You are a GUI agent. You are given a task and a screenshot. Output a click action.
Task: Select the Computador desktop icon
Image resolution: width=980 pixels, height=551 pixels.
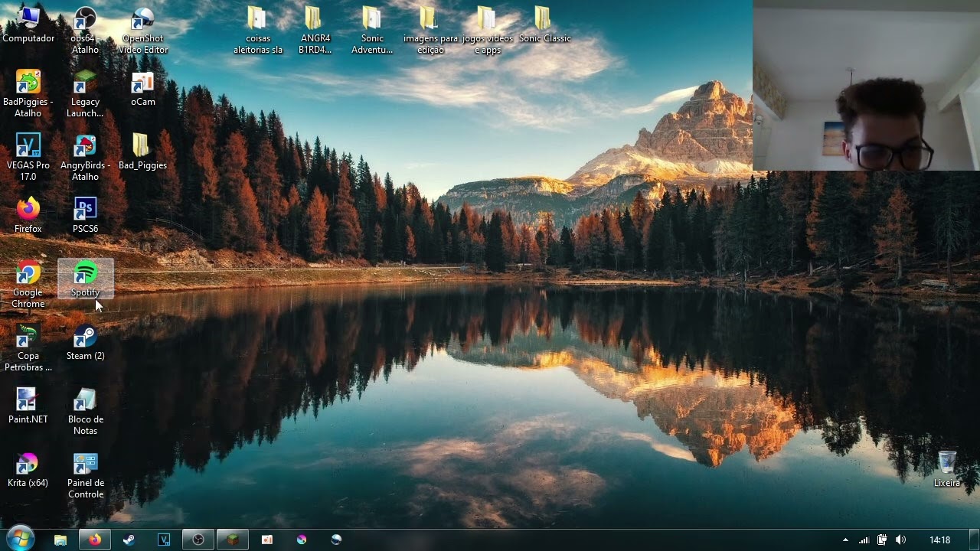click(28, 24)
